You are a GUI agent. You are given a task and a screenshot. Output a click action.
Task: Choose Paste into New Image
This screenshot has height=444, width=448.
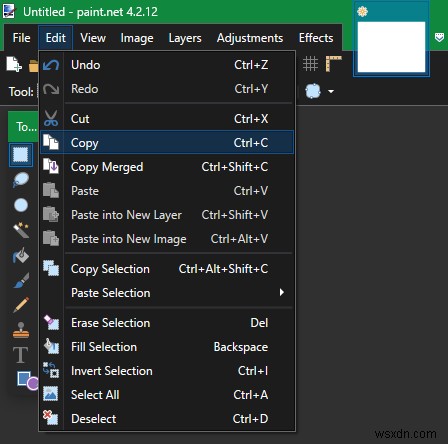tap(167, 239)
